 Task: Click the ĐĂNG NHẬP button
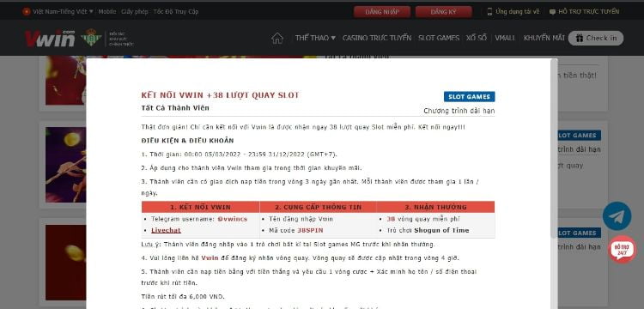coord(382,12)
